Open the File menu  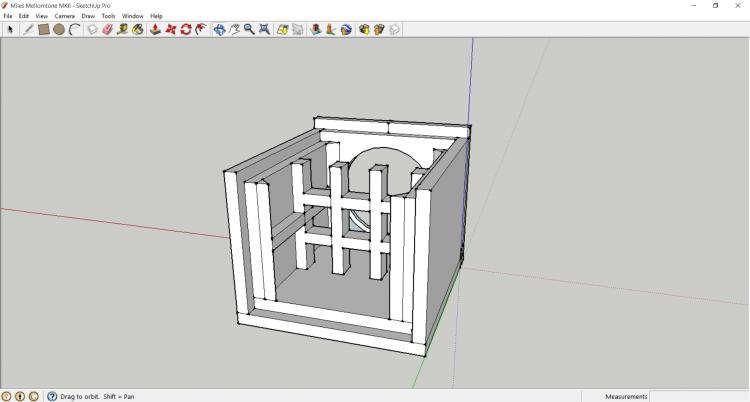pyautogui.click(x=8, y=16)
